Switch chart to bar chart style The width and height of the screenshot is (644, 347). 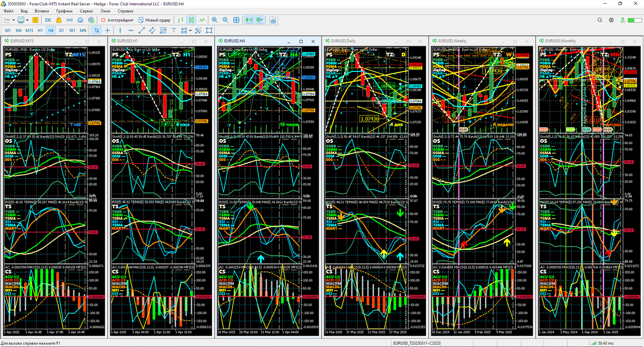pos(181,20)
